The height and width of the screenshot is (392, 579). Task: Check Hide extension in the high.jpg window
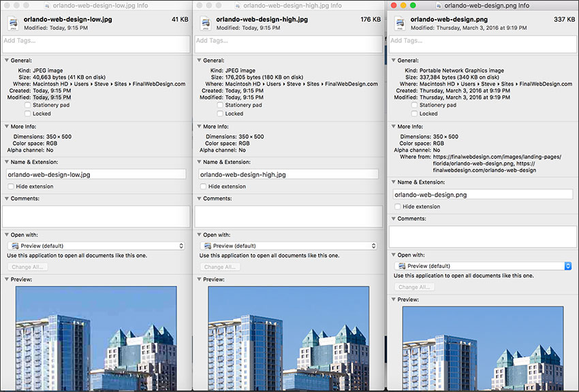(x=203, y=186)
